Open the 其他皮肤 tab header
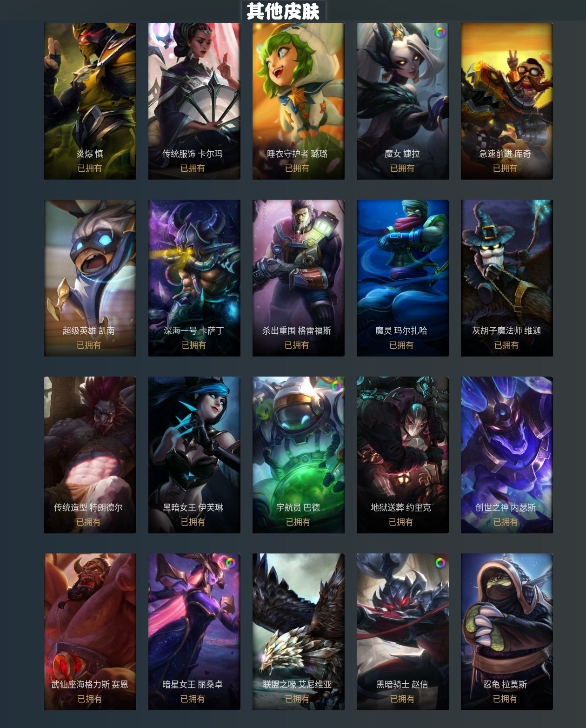The width and height of the screenshot is (586, 728). [x=283, y=10]
